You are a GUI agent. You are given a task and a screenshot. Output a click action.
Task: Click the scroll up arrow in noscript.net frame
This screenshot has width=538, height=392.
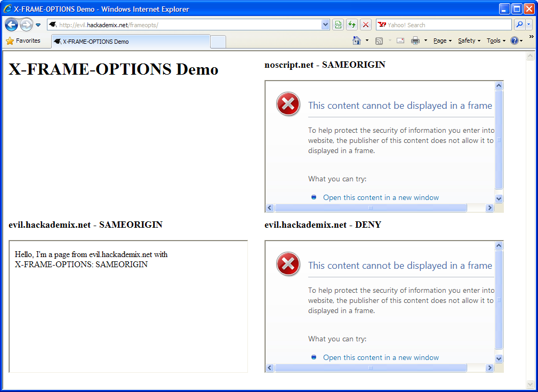(x=499, y=85)
